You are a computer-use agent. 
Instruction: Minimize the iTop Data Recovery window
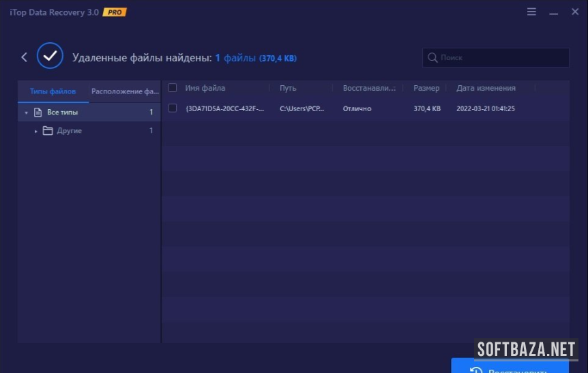click(x=553, y=12)
